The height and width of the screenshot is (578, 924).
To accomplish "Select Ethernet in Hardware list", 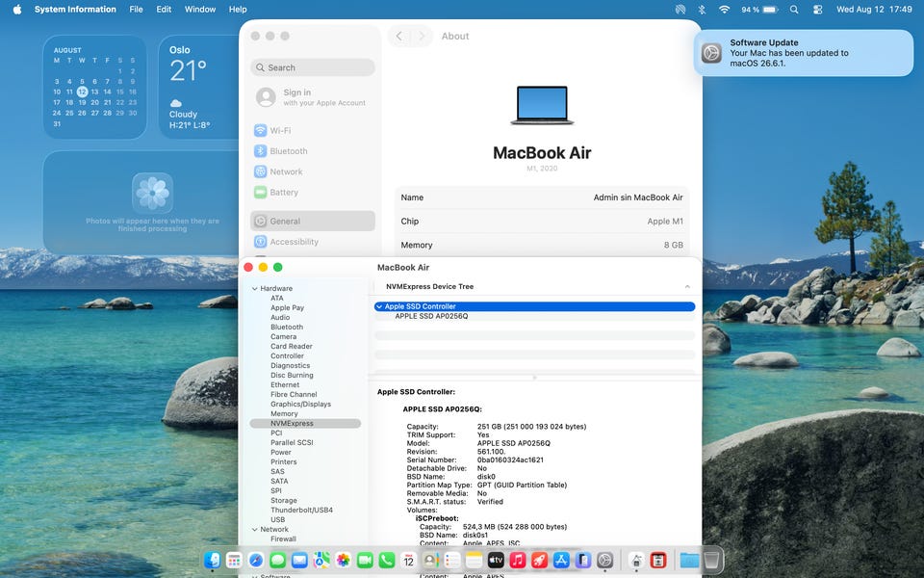I will (285, 385).
